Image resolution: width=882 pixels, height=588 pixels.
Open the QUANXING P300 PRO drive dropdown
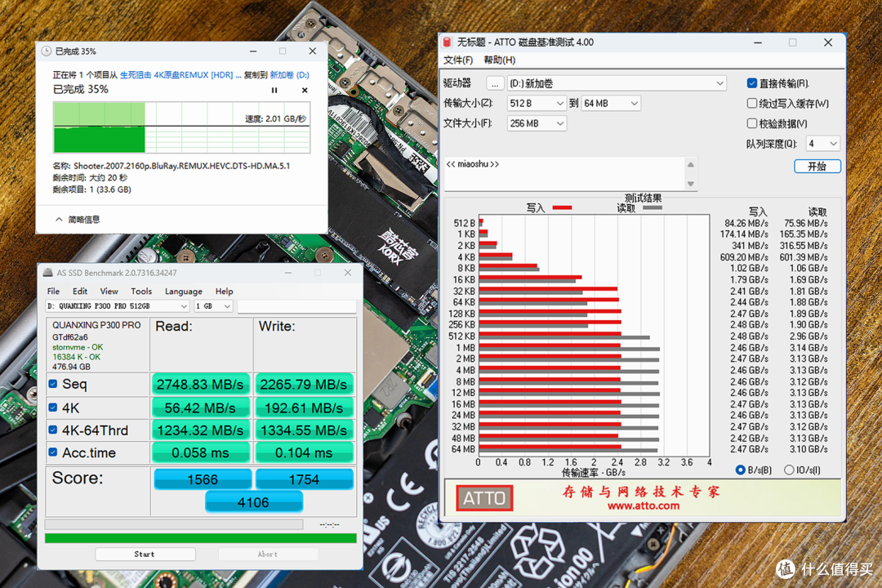118,306
